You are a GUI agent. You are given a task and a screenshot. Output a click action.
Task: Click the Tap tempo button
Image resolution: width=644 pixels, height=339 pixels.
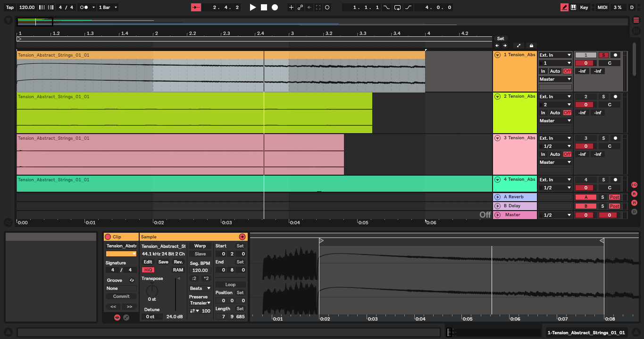click(x=10, y=8)
